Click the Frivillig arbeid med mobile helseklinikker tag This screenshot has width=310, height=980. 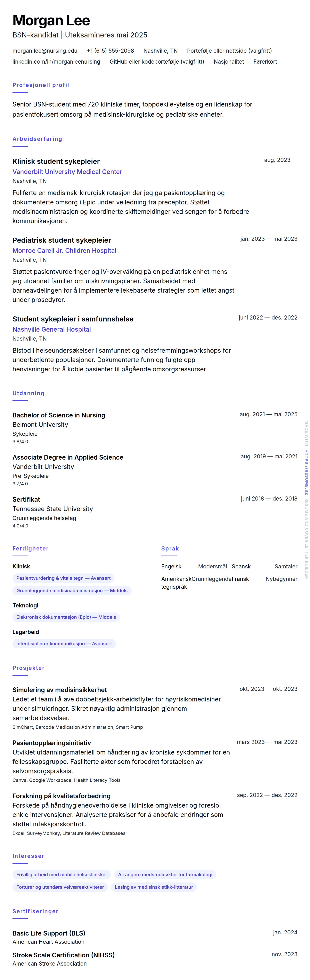point(62,875)
